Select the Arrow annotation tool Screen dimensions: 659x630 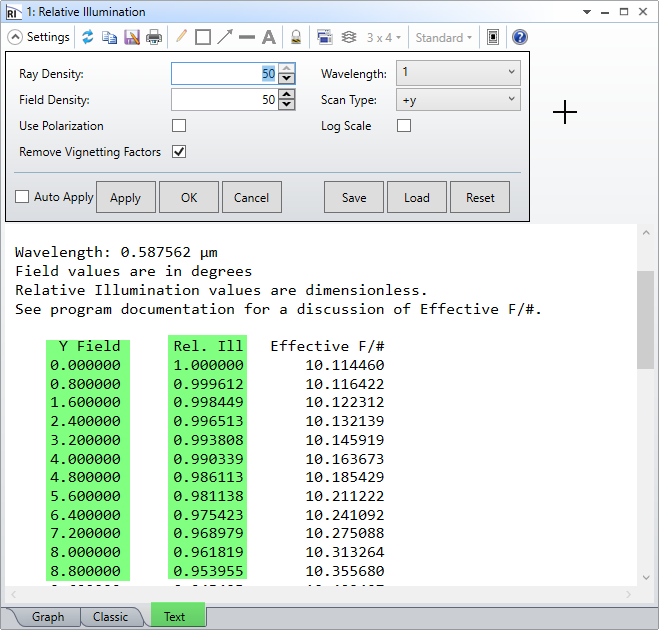(x=225, y=37)
